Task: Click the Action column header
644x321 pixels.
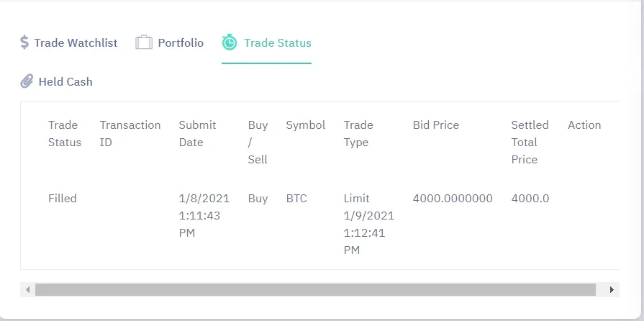Action: [x=584, y=125]
